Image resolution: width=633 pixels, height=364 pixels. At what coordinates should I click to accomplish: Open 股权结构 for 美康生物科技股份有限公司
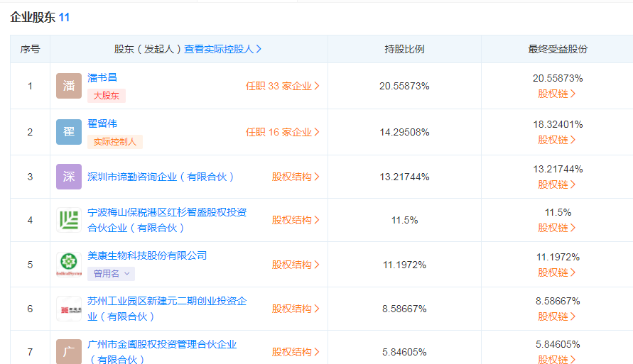tap(295, 265)
